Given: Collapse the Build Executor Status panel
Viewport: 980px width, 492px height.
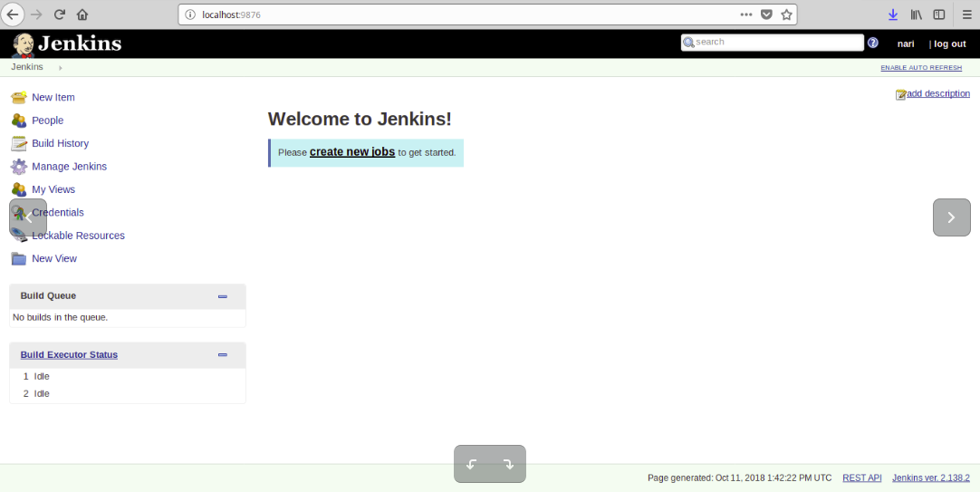Looking at the screenshot, I should click(x=223, y=355).
